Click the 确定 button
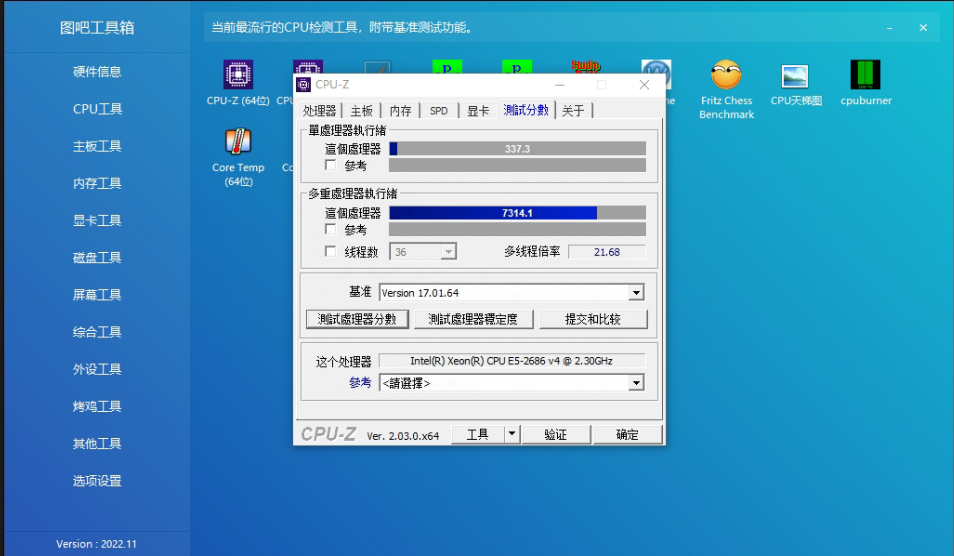Image resolution: width=954 pixels, height=556 pixels. pos(627,434)
